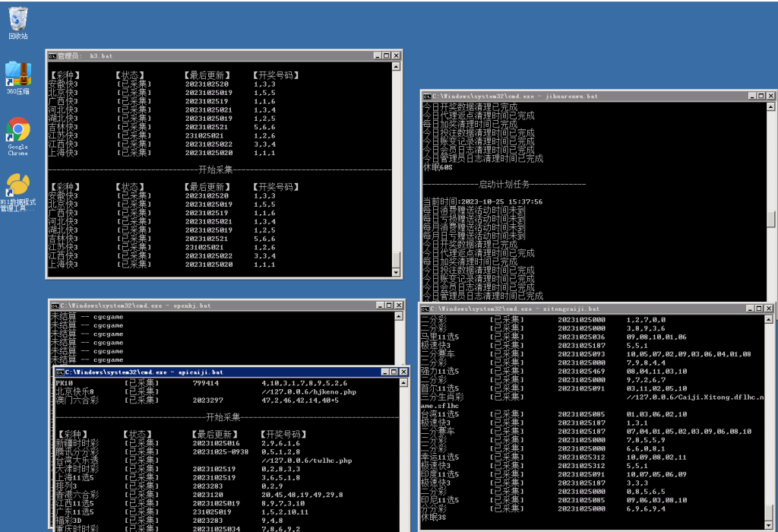
Task: Maximize the k3.bat console window
Action: click(386, 56)
